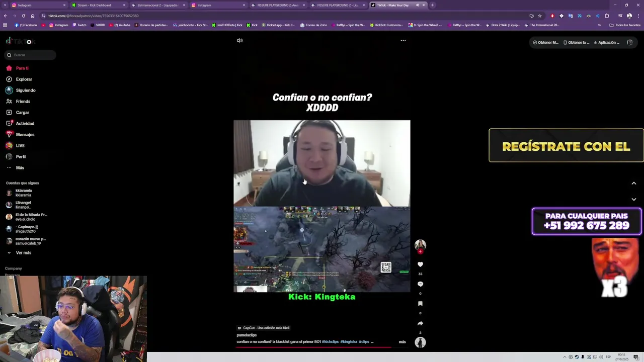Open the Actividad notifications
The image size is (644, 362).
point(20,123)
